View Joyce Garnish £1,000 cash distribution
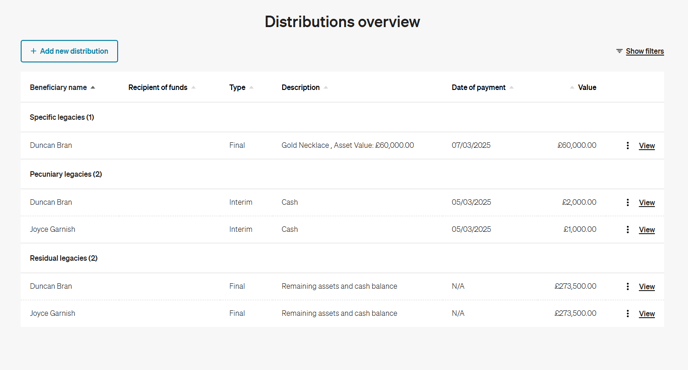Image resolution: width=688 pixels, height=370 pixels. pyautogui.click(x=647, y=230)
